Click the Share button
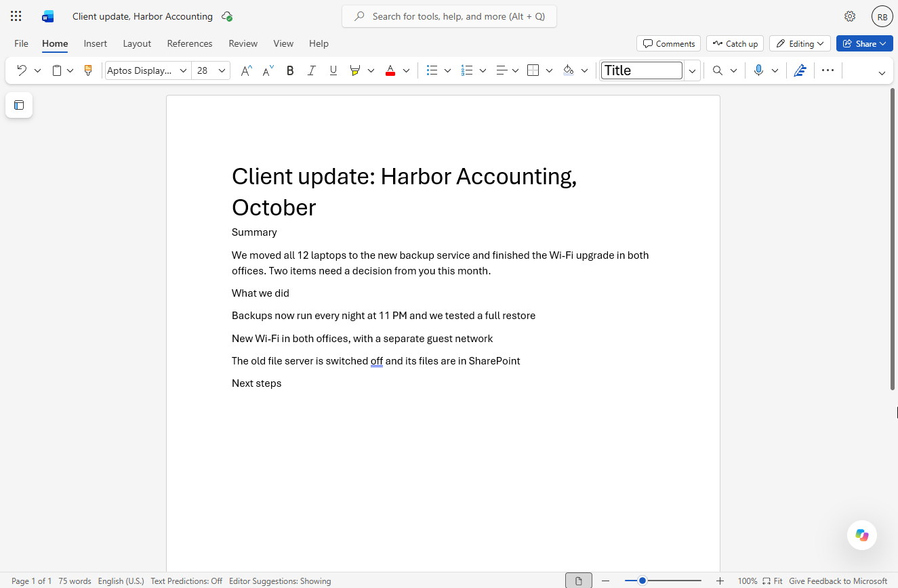898x588 pixels. tap(864, 43)
